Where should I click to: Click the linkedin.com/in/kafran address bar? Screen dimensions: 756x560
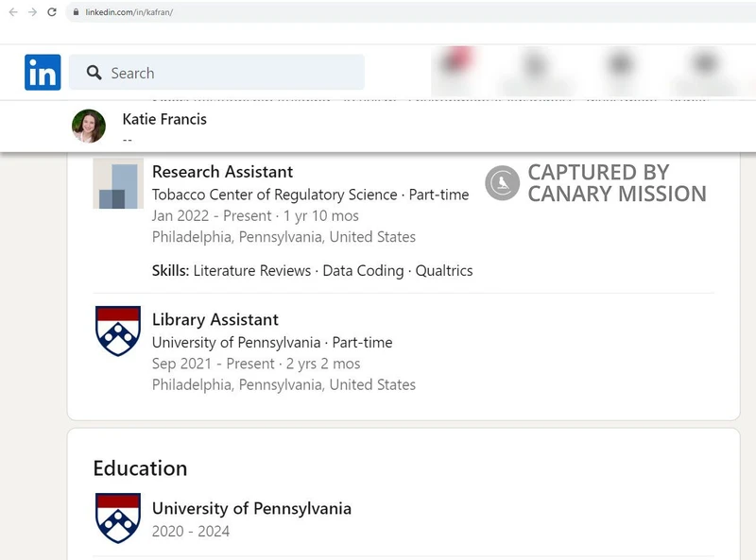[x=410, y=12]
